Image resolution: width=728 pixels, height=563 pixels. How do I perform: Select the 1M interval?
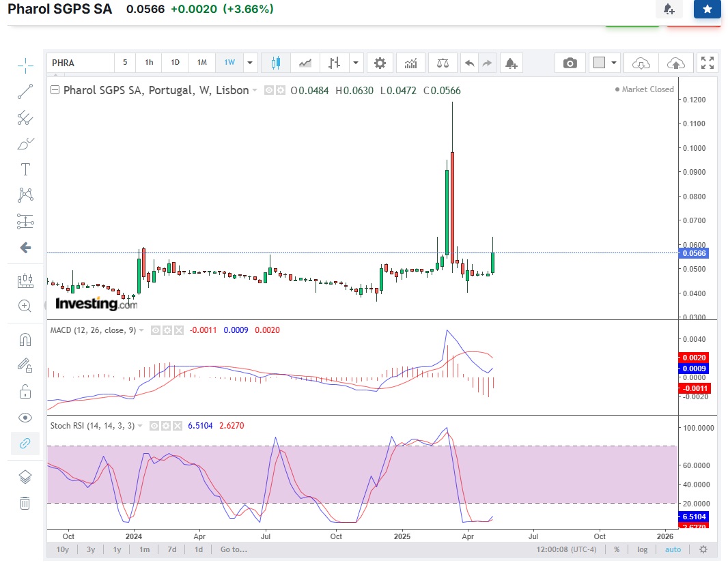tap(202, 63)
